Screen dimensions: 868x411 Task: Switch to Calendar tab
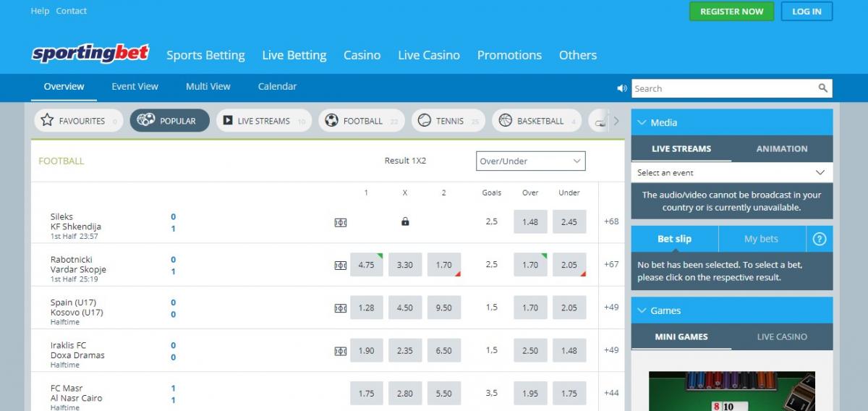[277, 86]
